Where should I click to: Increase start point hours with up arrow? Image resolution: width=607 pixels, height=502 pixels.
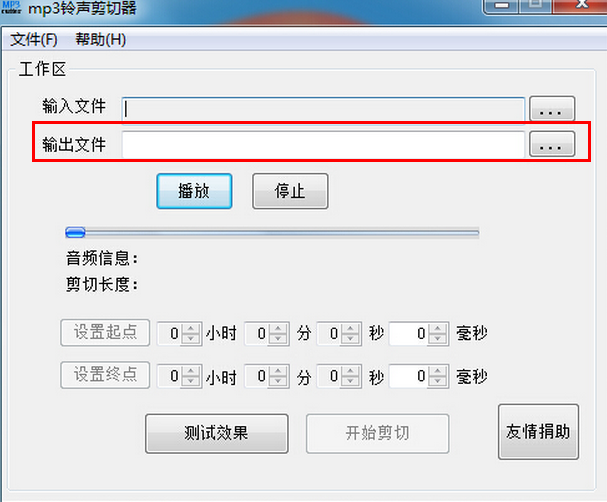point(191,329)
